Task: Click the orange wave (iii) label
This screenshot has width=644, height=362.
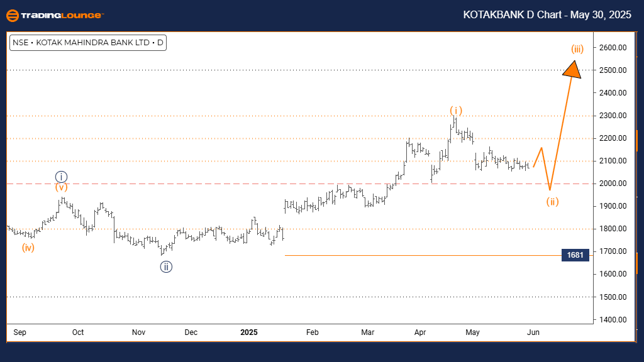Action: click(577, 48)
